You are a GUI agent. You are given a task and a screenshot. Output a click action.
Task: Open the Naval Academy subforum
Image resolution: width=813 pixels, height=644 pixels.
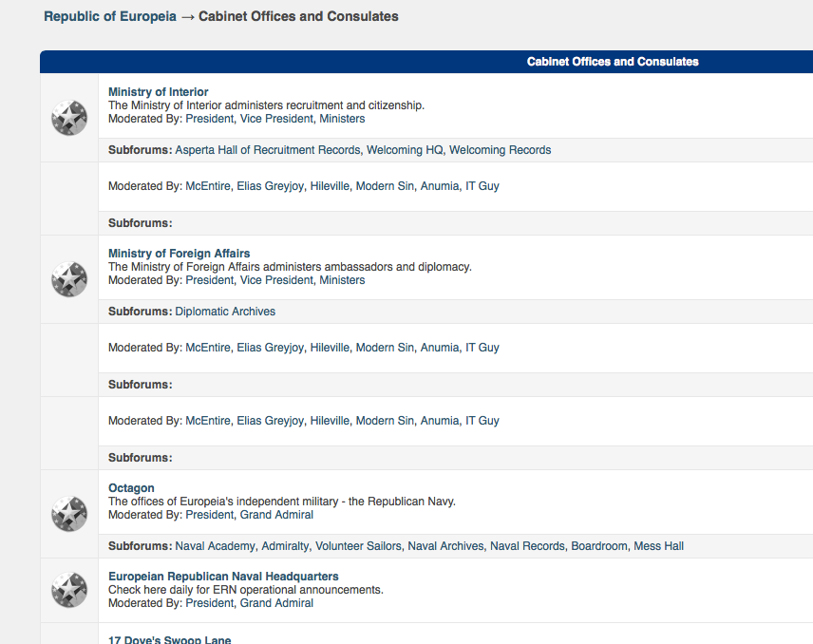215,546
